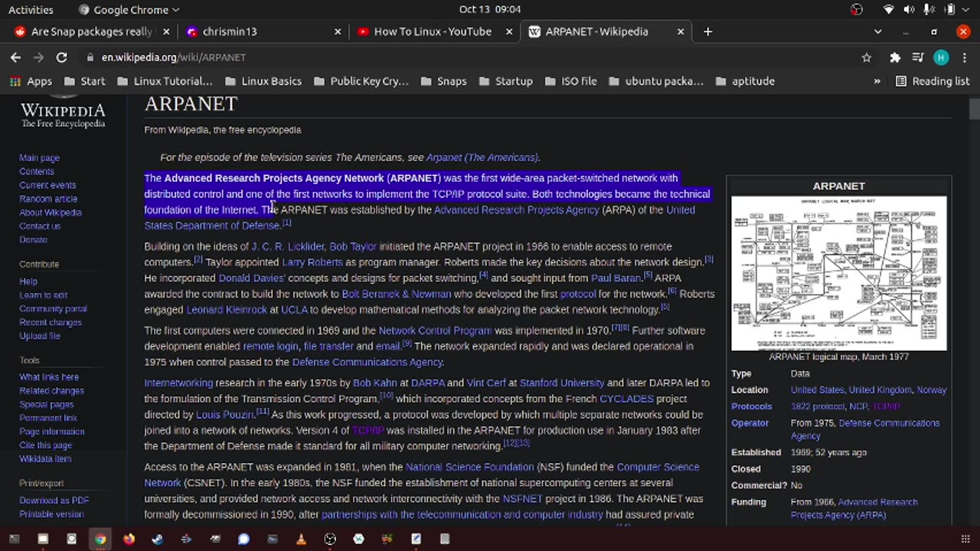Image resolution: width=980 pixels, height=551 pixels.
Task: Open the Signal chat bubble icon in taskbar
Action: point(243,539)
